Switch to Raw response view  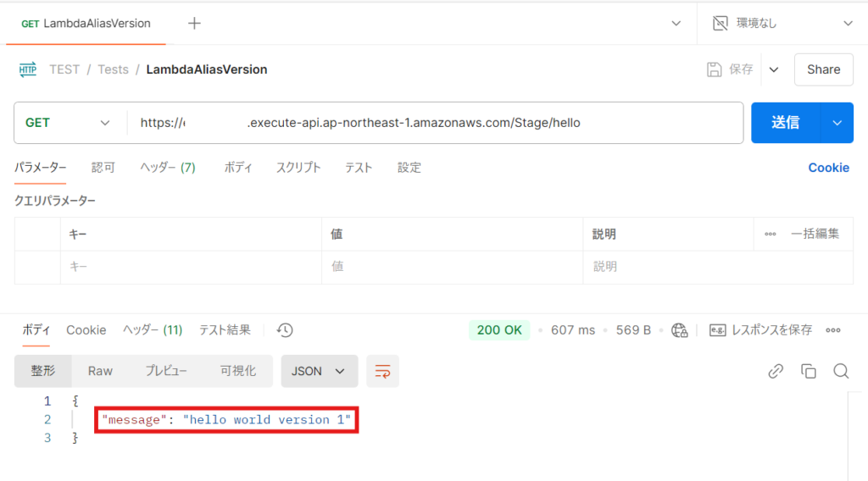pyautogui.click(x=100, y=371)
